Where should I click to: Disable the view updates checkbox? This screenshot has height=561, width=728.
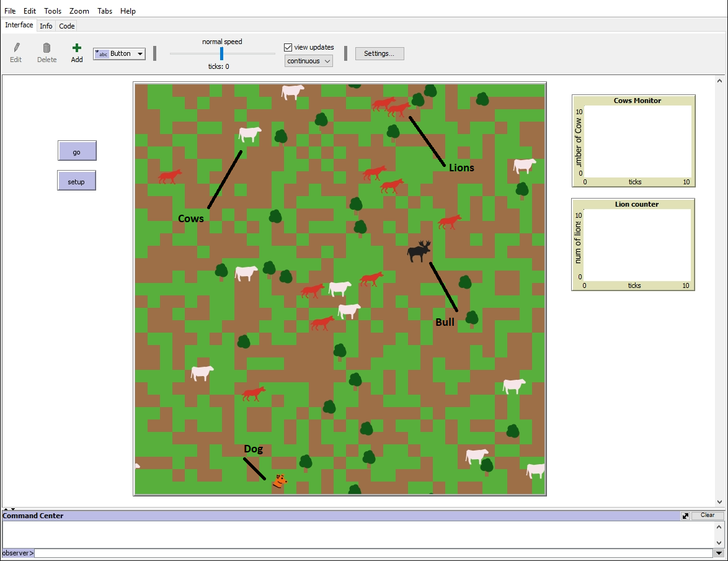click(x=287, y=47)
